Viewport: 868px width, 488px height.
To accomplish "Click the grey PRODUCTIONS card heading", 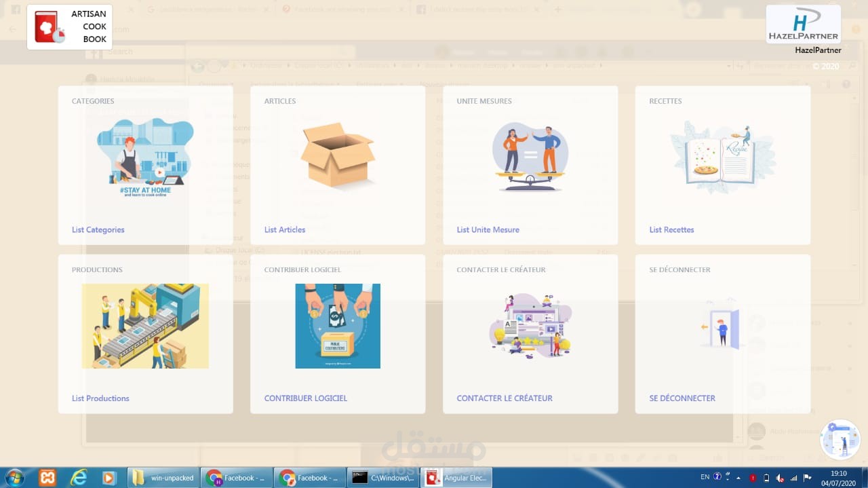I will [97, 270].
